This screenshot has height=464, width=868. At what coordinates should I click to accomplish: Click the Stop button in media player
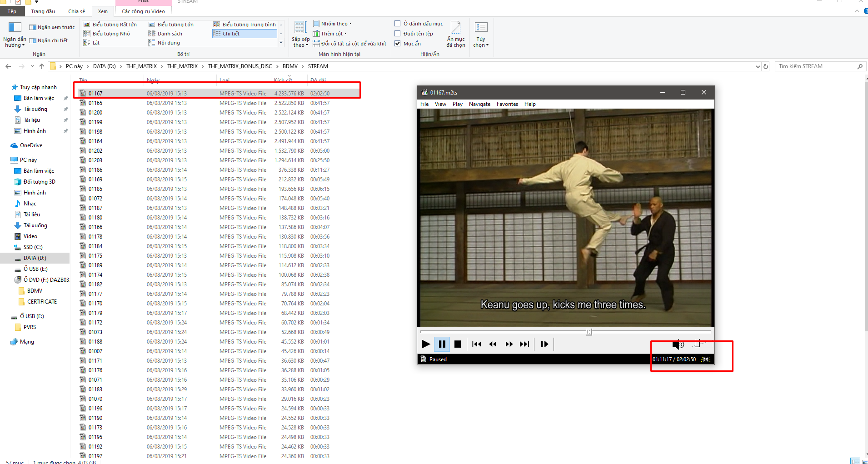click(458, 344)
